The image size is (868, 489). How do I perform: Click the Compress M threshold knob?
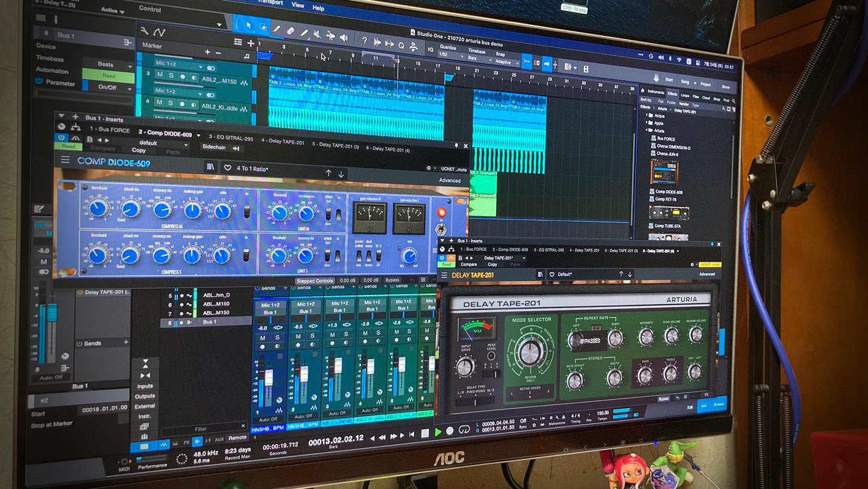click(98, 208)
